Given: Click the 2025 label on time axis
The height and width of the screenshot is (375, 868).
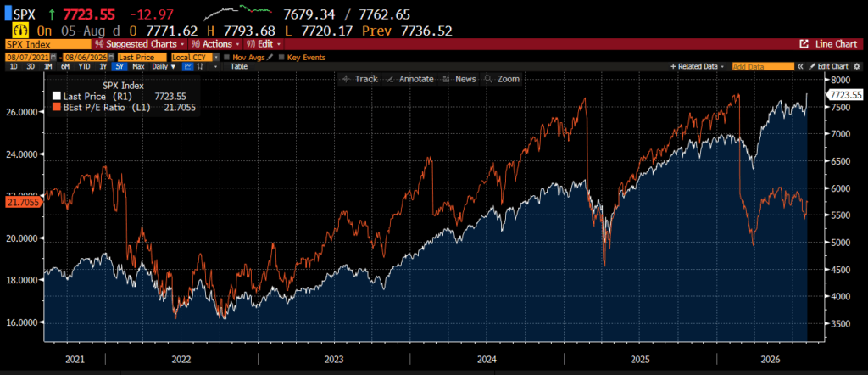Looking at the screenshot, I should 641,360.
